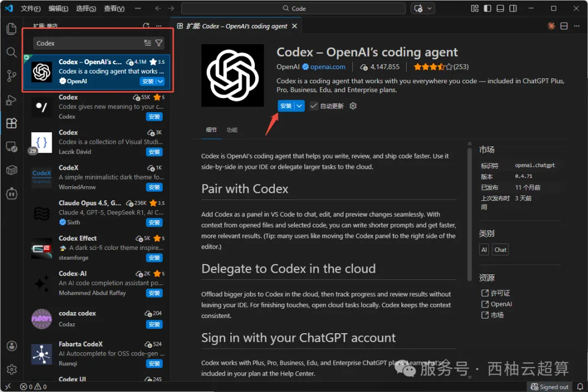This screenshot has width=588, height=392.
Task: Install Fabarta CodeX by Ruanqi
Action: (x=154, y=364)
